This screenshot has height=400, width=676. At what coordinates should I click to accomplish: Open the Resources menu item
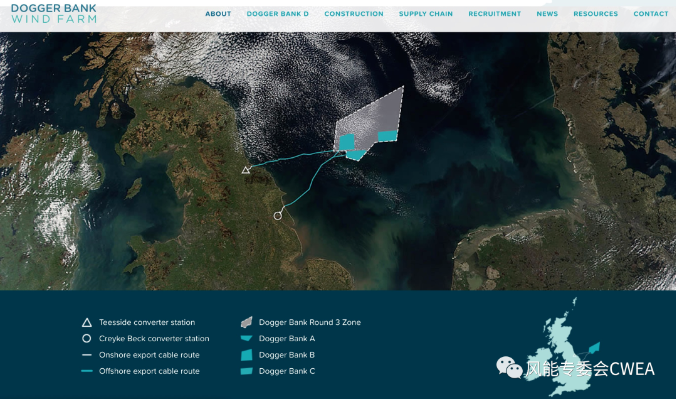click(x=595, y=14)
